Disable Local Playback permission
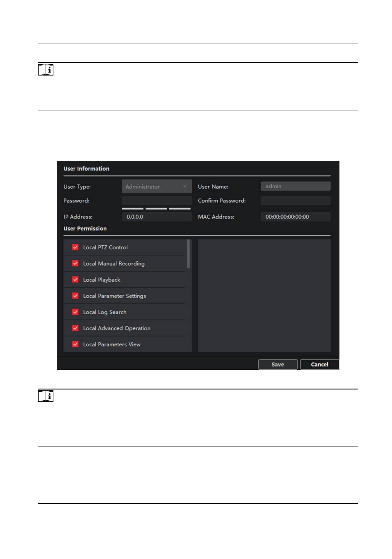 tap(76, 279)
